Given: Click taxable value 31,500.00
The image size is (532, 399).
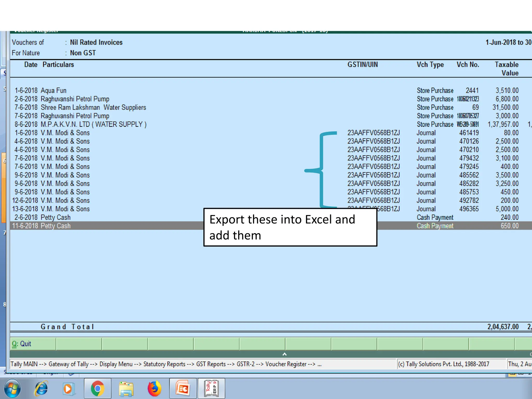Looking at the screenshot, I should [x=506, y=108].
